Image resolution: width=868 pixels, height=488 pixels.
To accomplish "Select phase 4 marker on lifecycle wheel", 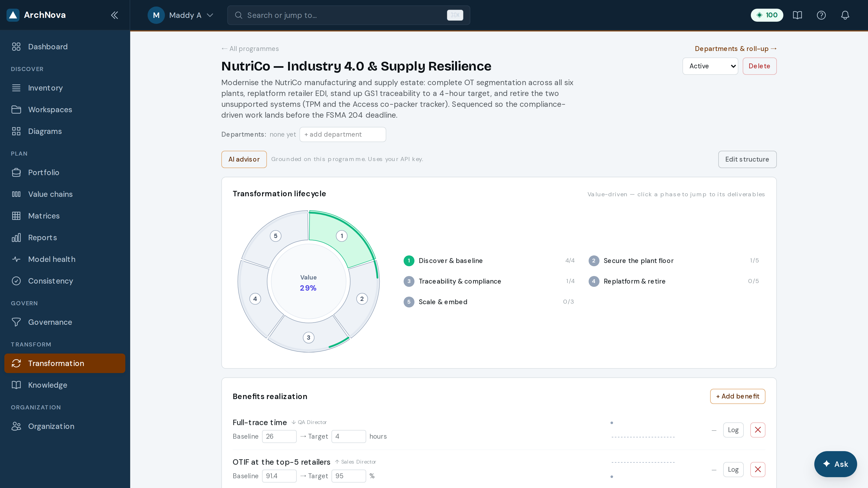I will pos(255,299).
